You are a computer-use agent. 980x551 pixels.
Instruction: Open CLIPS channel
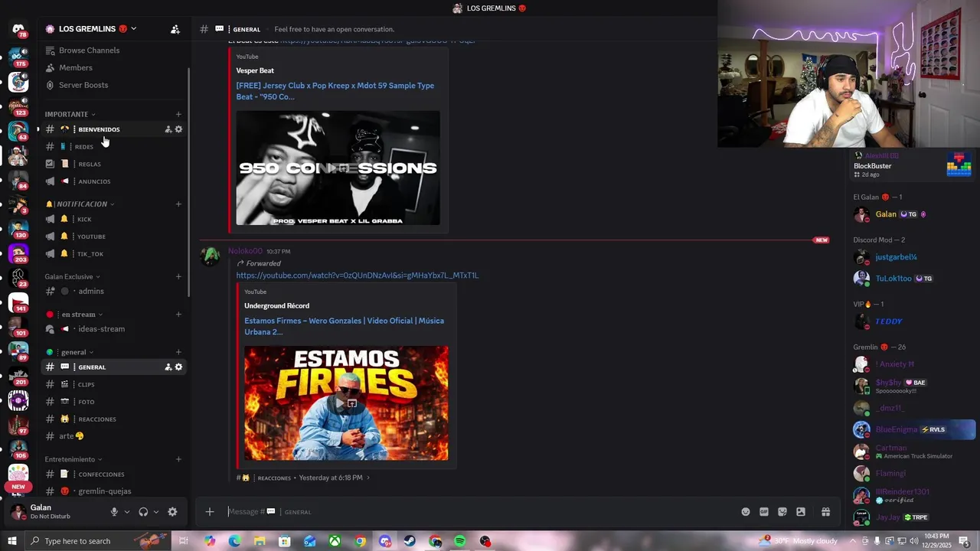(113, 384)
